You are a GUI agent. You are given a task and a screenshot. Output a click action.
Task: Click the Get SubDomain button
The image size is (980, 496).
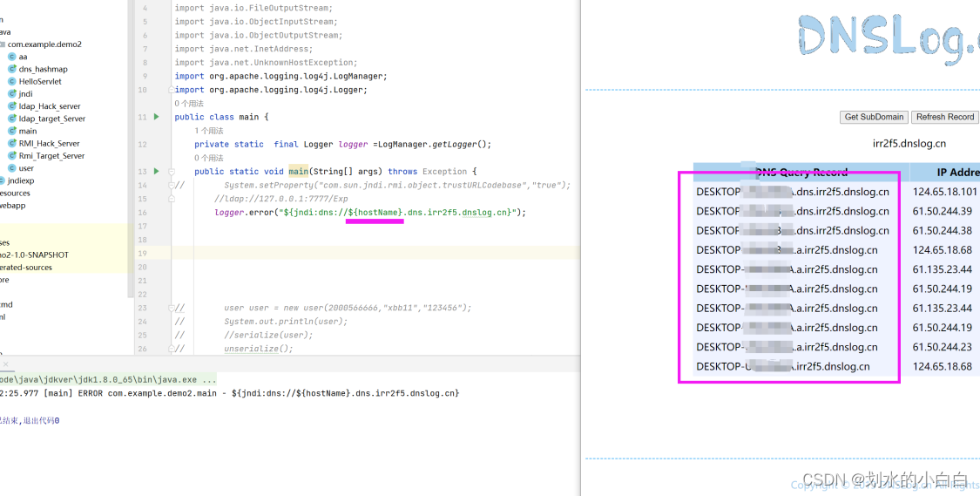click(874, 117)
